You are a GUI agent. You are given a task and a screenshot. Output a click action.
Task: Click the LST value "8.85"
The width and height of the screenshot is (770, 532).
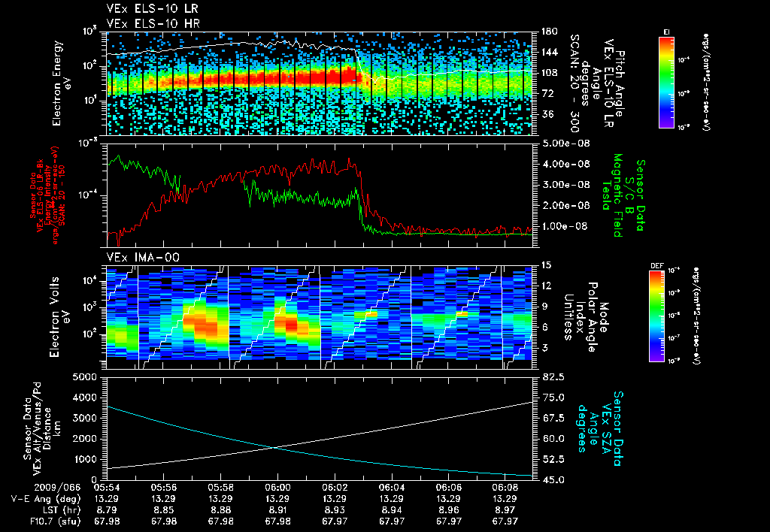(163, 510)
